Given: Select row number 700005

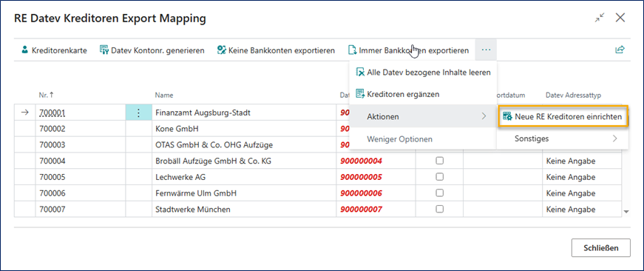Looking at the screenshot, I should [52, 177].
